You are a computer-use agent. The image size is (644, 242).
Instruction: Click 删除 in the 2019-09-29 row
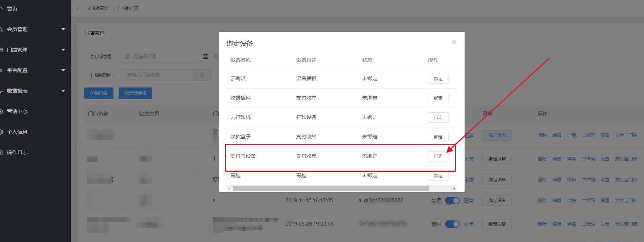click(x=542, y=224)
